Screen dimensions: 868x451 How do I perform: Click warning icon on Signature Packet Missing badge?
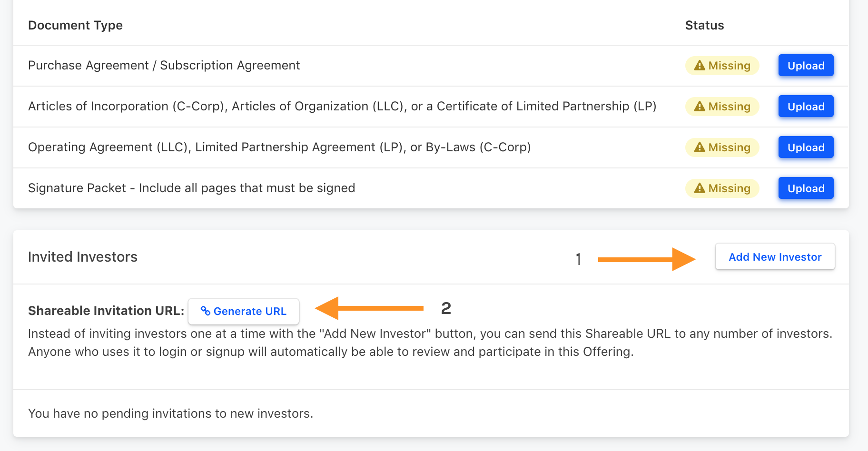click(x=700, y=188)
